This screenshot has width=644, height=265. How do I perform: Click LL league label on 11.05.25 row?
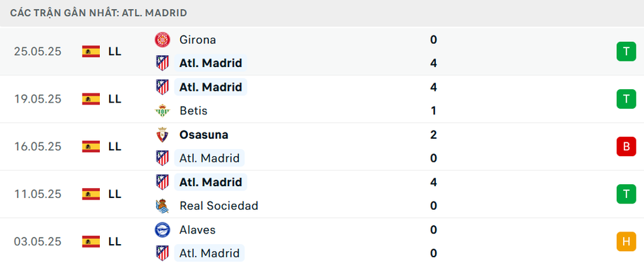(115, 194)
